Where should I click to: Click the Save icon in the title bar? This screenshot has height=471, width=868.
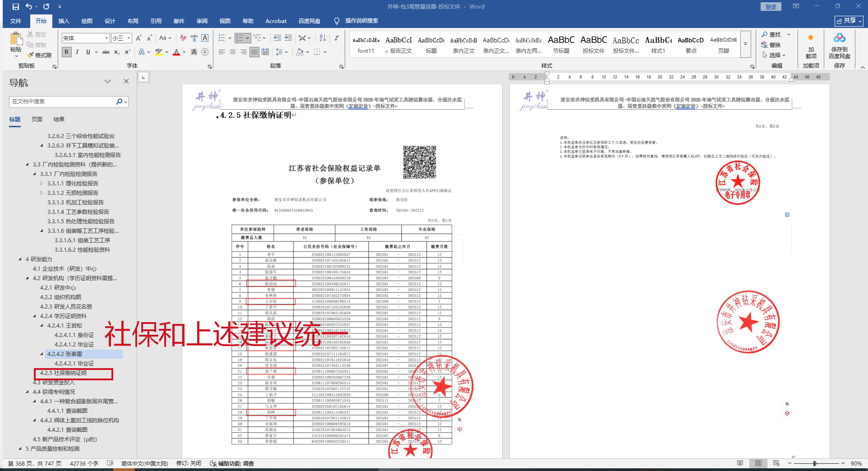pyautogui.click(x=16, y=7)
